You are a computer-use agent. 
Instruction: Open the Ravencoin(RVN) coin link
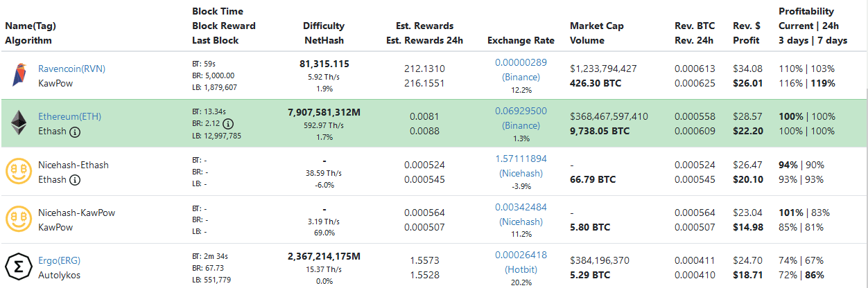pyautogui.click(x=71, y=69)
